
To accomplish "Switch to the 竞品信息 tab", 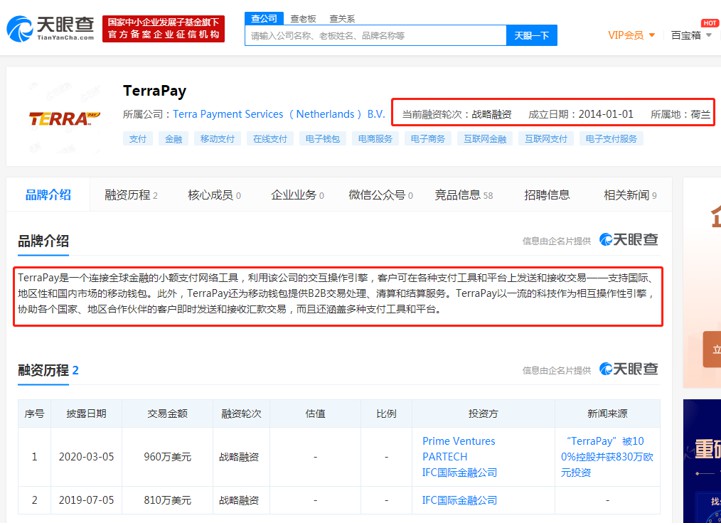I will pyautogui.click(x=464, y=195).
